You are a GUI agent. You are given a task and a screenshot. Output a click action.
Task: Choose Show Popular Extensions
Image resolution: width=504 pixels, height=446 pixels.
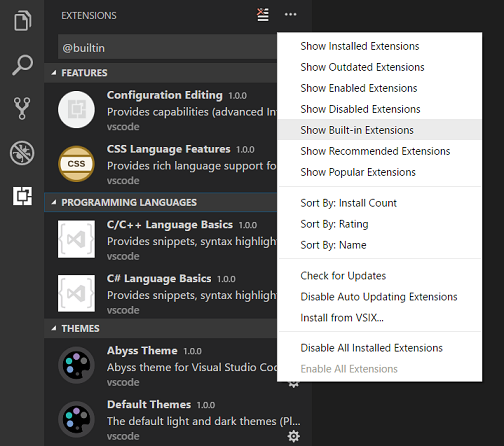[379, 172]
